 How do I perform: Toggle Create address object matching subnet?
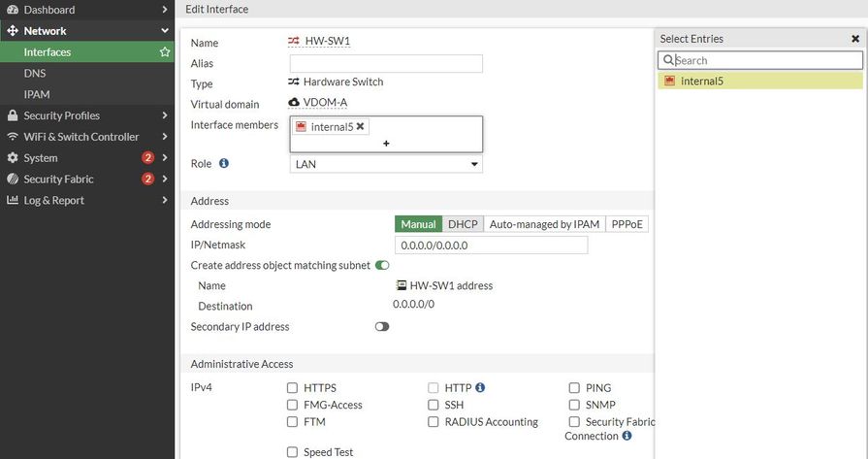click(382, 265)
